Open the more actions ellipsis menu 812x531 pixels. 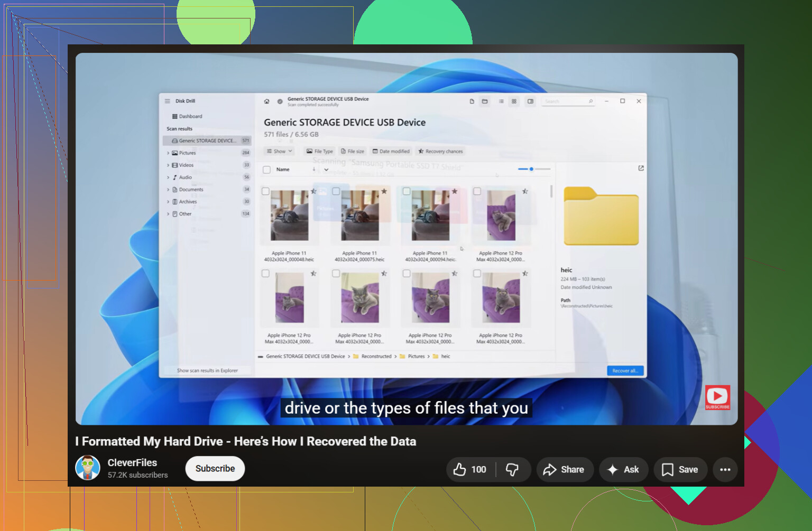coord(725,469)
